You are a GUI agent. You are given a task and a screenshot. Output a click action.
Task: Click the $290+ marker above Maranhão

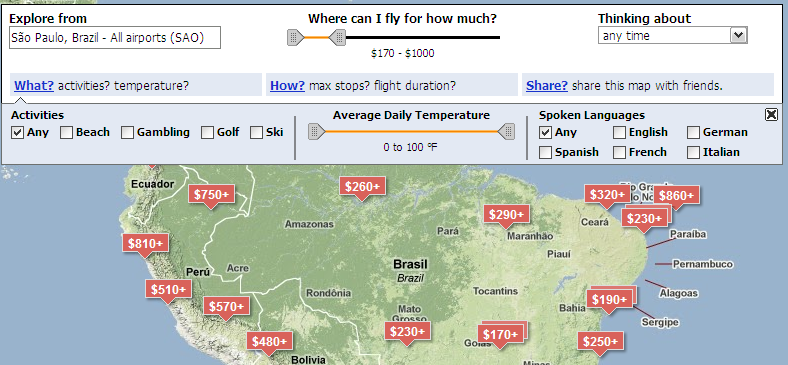pyautogui.click(x=506, y=214)
